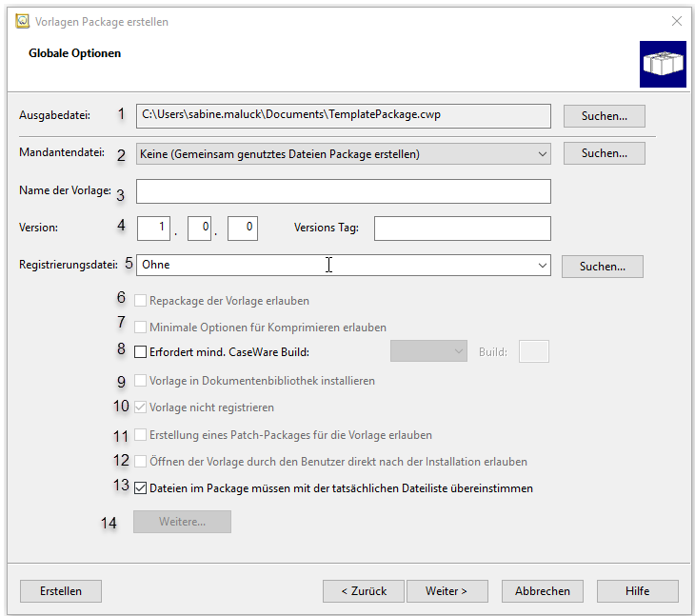Click the package box icon in header
The height and width of the screenshot is (616, 695).
click(x=663, y=64)
